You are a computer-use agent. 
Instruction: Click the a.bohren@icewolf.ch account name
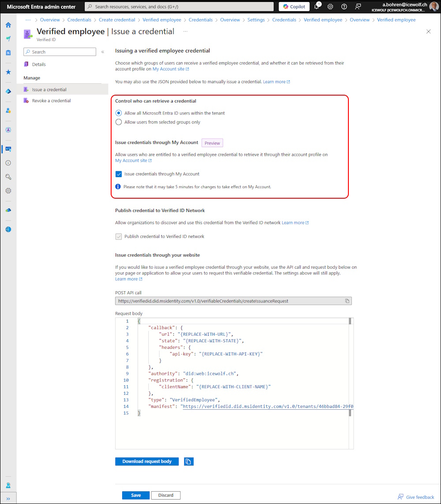click(405, 4)
